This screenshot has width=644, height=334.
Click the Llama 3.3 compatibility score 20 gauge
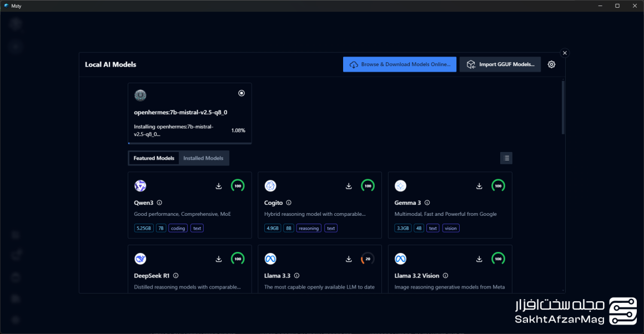368,259
